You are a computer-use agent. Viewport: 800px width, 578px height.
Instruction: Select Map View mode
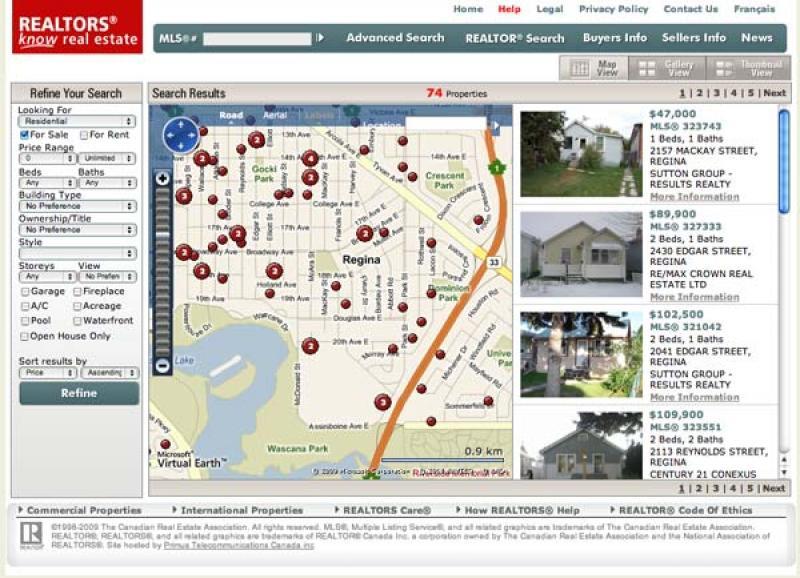click(600, 70)
